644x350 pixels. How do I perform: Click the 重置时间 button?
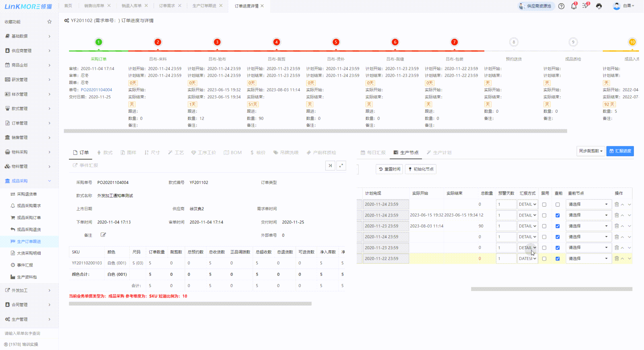[x=389, y=169]
